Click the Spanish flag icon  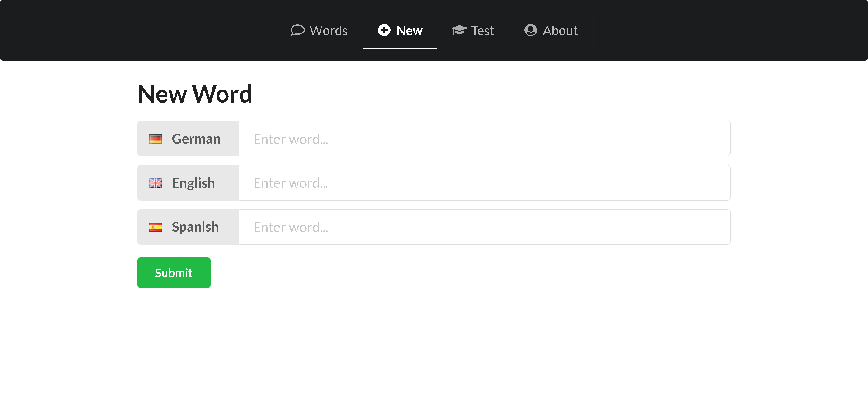(156, 227)
